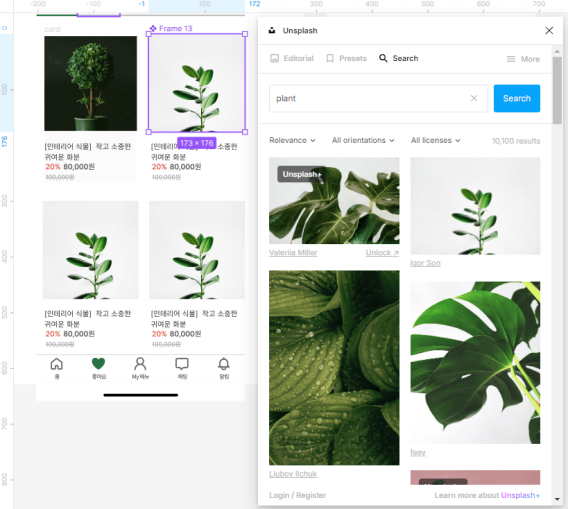Click the 10,100 results text
Viewport: 568px width, 509px height.
click(516, 141)
